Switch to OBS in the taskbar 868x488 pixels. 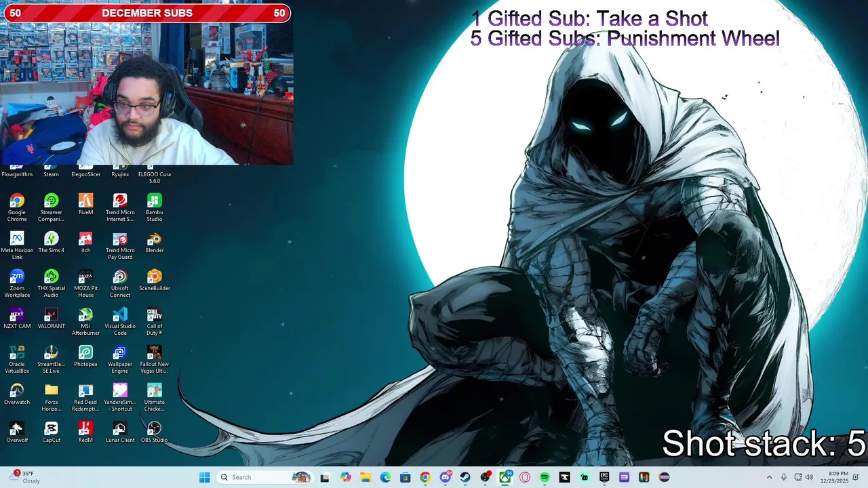[x=485, y=477]
